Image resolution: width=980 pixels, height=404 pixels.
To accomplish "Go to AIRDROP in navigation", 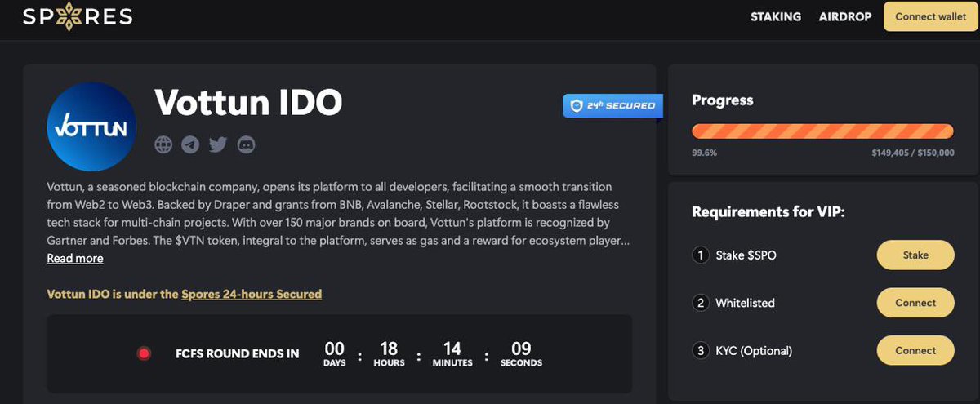I will pos(845,16).
